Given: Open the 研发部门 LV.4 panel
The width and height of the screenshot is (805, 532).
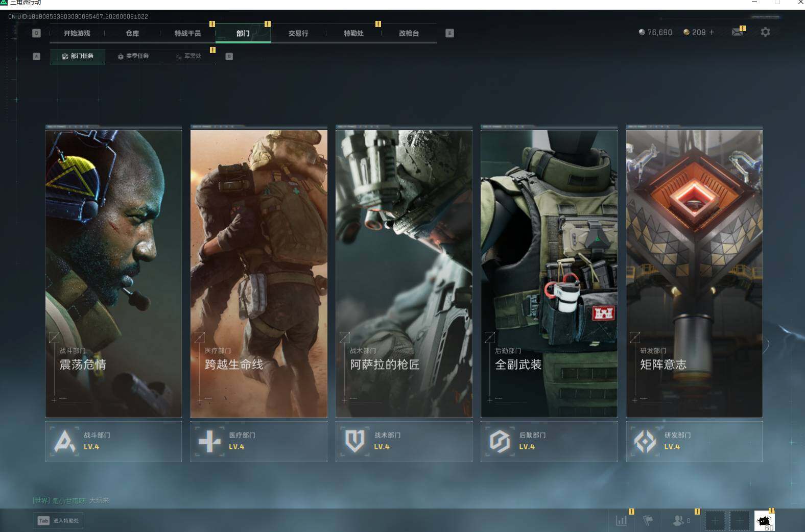Looking at the screenshot, I should tap(694, 441).
